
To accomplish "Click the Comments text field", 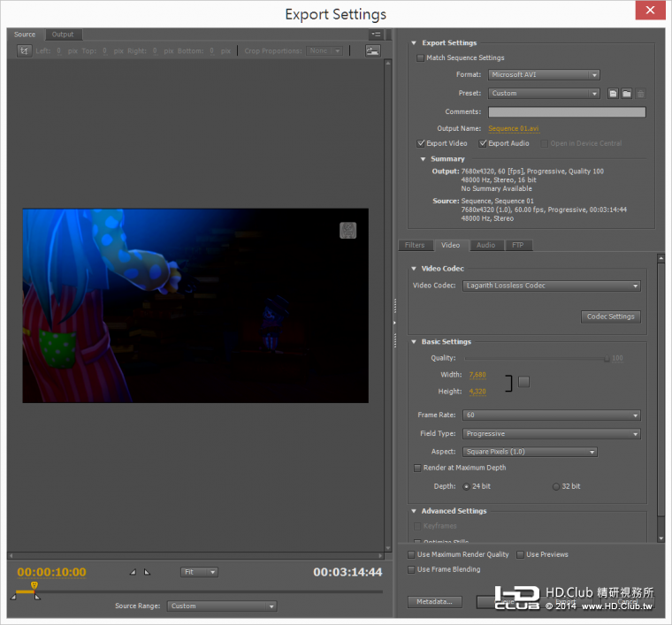I will 567,112.
